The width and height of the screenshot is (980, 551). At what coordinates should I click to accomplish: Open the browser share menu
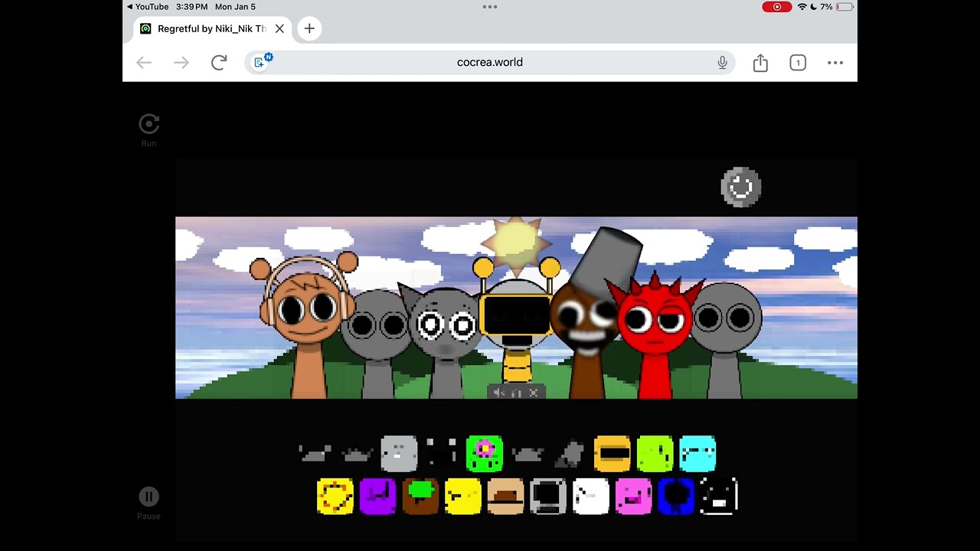[x=760, y=63]
